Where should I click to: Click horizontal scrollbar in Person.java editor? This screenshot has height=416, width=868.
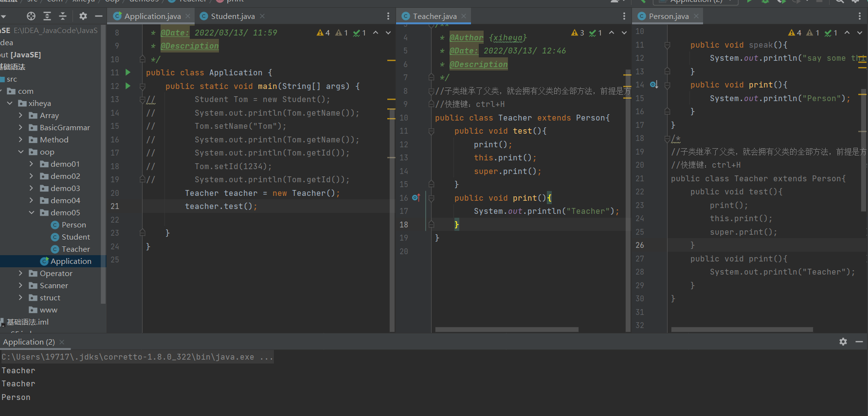tap(742, 329)
